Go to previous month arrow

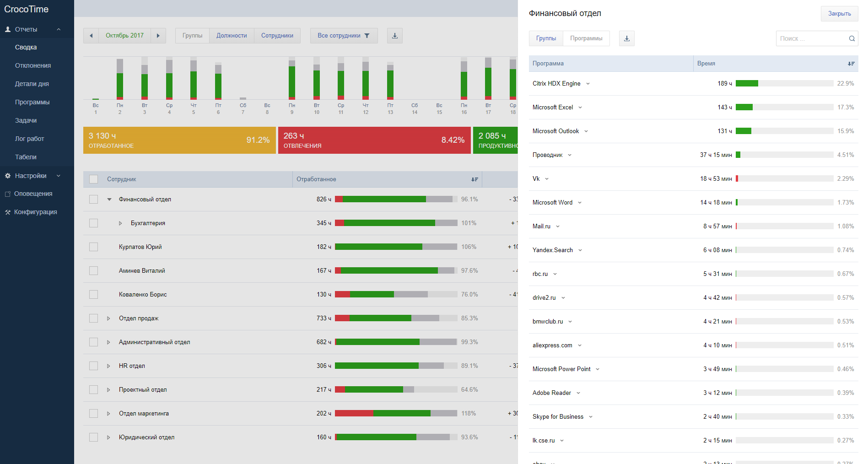pos(91,36)
